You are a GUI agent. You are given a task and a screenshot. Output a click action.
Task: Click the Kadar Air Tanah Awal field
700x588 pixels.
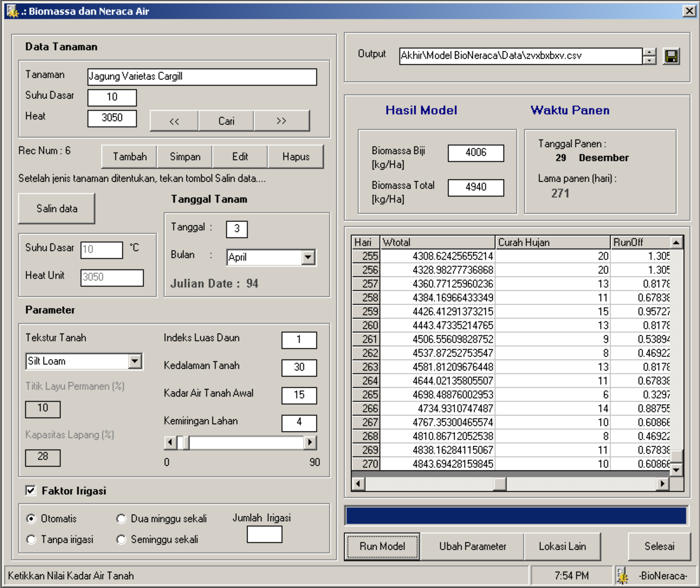point(299,395)
